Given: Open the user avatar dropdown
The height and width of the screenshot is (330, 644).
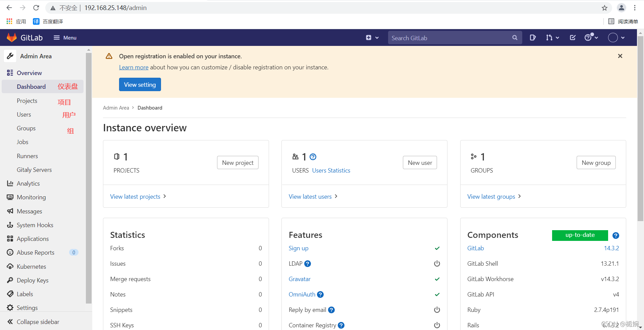Looking at the screenshot, I should [616, 38].
